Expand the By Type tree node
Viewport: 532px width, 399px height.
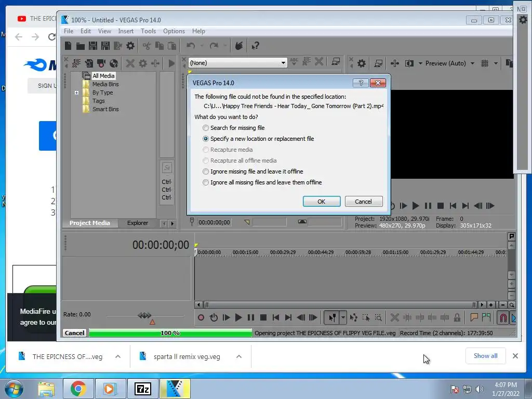coord(77,92)
